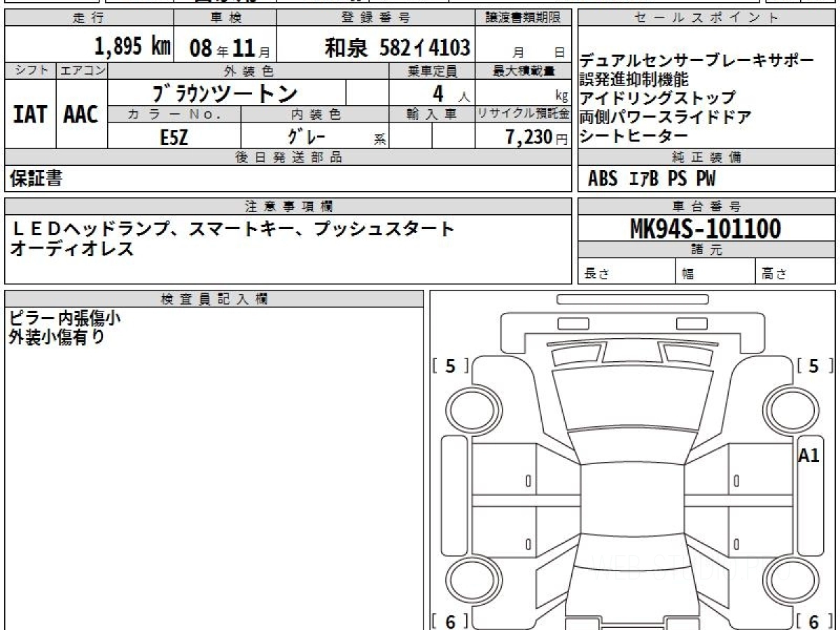Select the 諸元 header
This screenshot has height=630, width=840.
coord(706,250)
